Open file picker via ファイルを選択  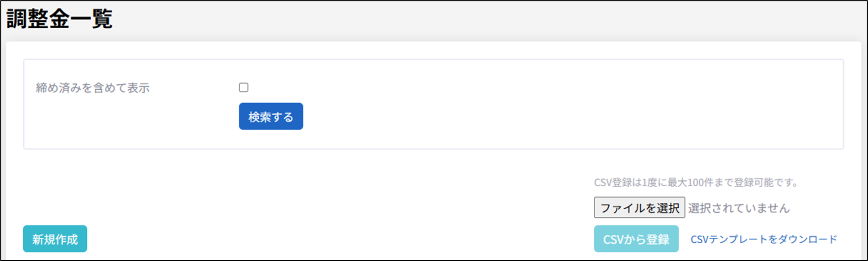coord(639,208)
